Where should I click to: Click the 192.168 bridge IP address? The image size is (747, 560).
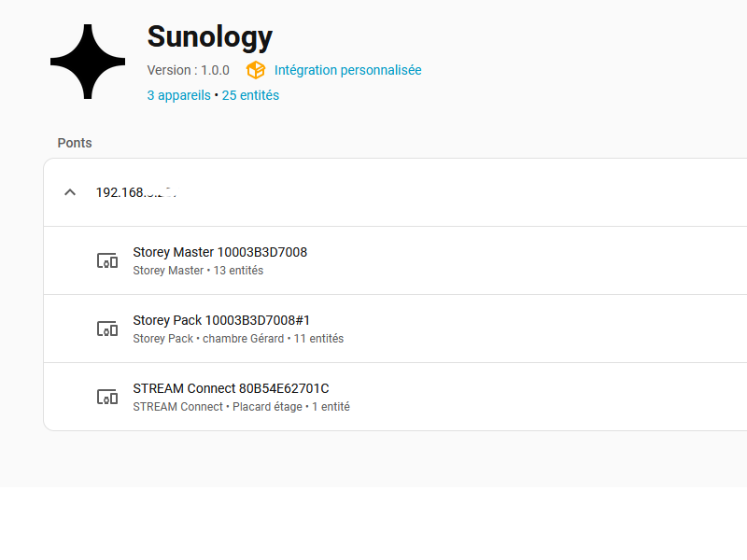coord(121,192)
